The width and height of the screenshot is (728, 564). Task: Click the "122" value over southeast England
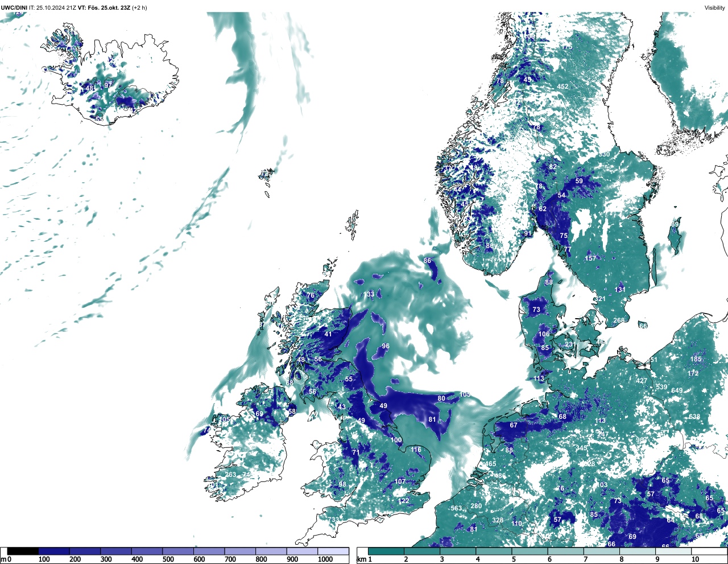(404, 501)
